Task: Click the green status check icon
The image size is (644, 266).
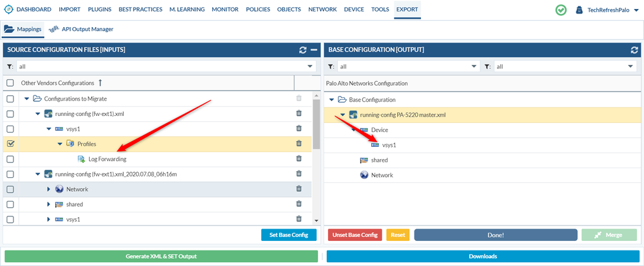Action: click(x=561, y=10)
